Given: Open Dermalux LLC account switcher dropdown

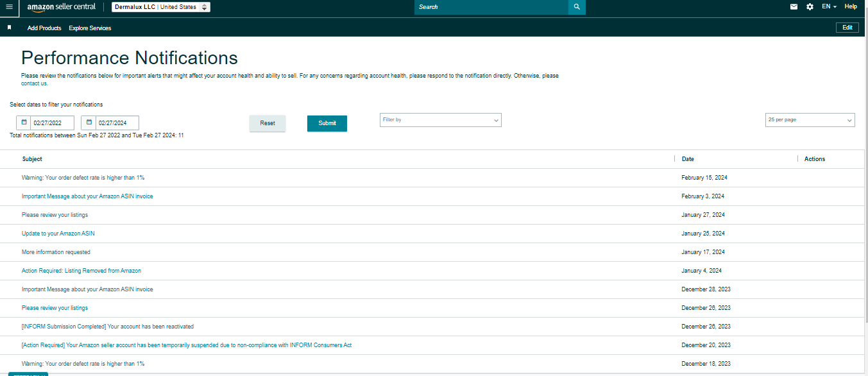Looking at the screenshot, I should pos(161,7).
